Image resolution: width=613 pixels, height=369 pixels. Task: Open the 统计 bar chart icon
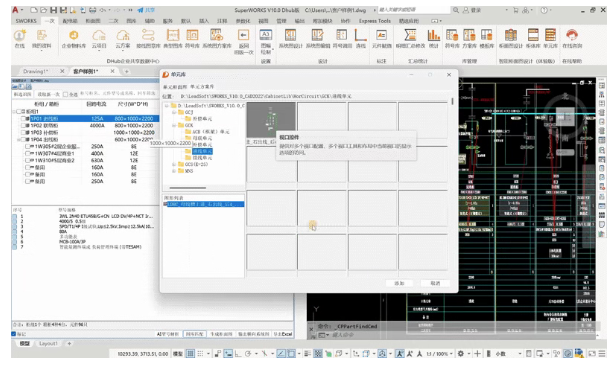(433, 36)
